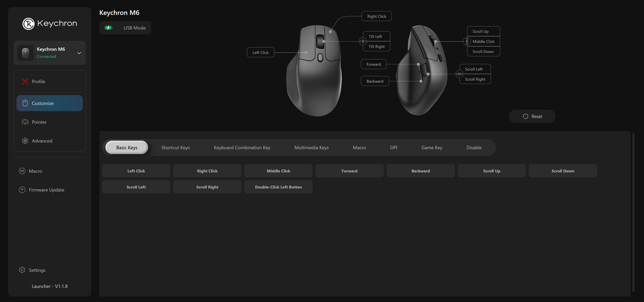Switch to the Multimedia Keys tab
Image resolution: width=644 pixels, height=302 pixels.
[312, 148]
